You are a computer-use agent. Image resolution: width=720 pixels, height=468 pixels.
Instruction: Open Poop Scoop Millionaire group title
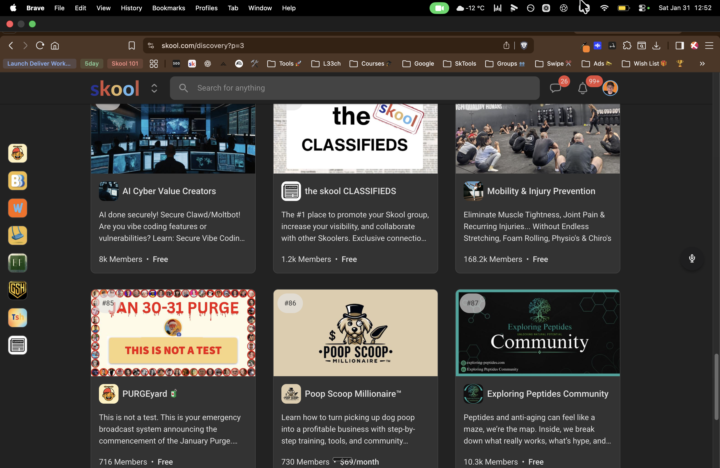click(353, 394)
